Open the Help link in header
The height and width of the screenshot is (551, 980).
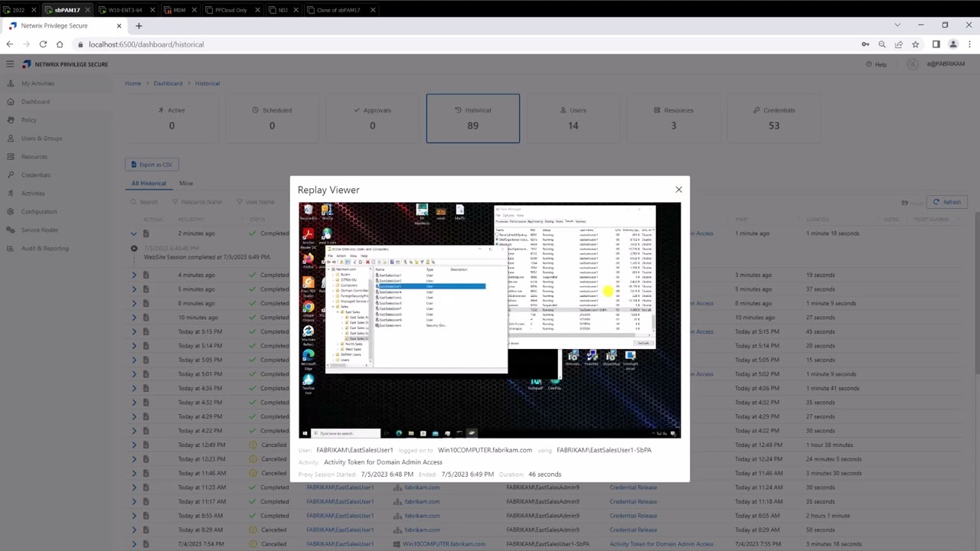876,64
